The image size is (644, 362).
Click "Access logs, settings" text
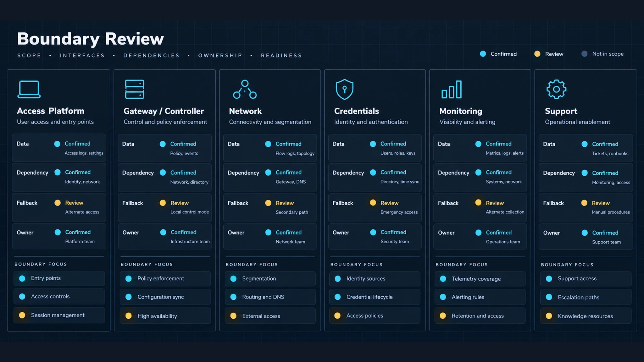point(84,153)
